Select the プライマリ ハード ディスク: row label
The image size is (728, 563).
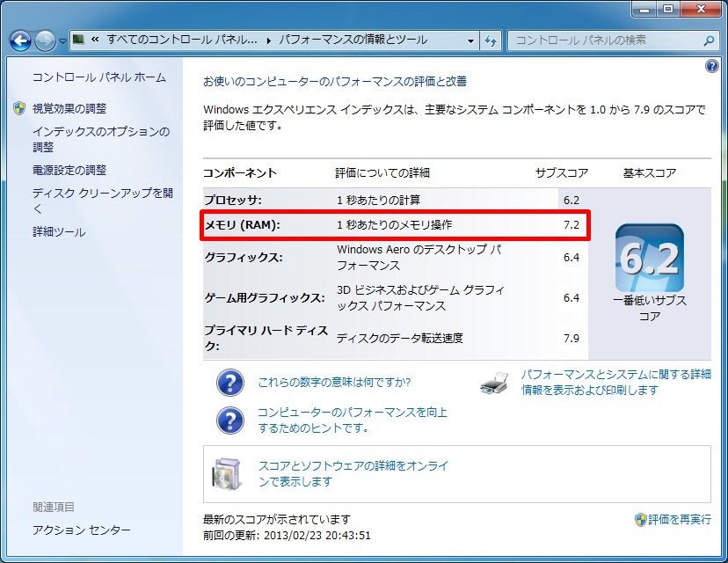(x=266, y=338)
